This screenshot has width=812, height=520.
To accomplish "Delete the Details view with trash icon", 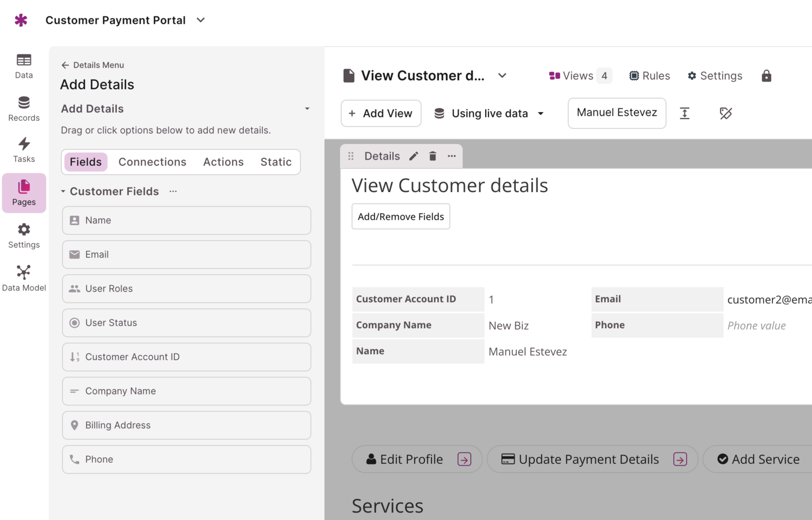I will (433, 156).
